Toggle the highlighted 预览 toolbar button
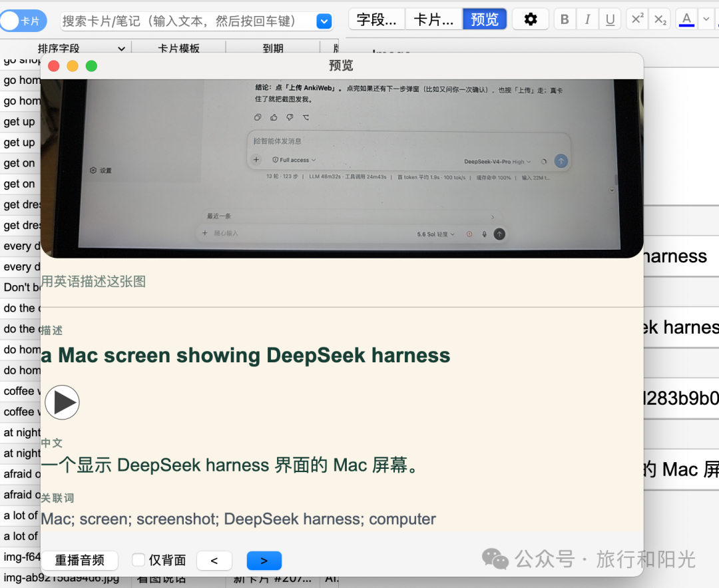Viewport: 719px width, 588px height. click(485, 19)
